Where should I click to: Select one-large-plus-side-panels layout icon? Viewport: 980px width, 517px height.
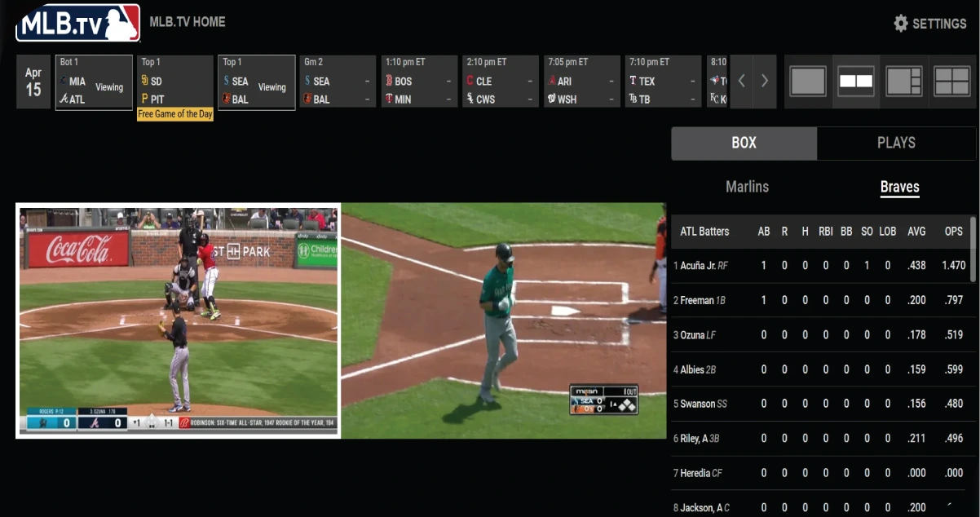coord(904,82)
